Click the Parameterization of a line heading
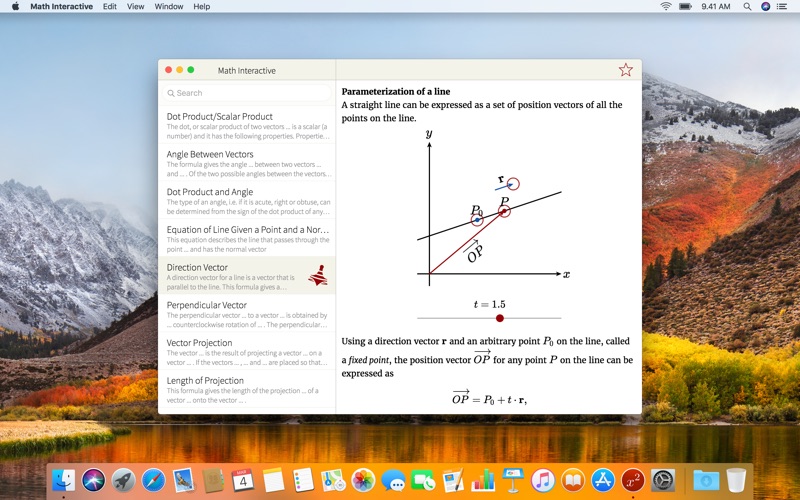The image size is (800, 500). [396, 92]
